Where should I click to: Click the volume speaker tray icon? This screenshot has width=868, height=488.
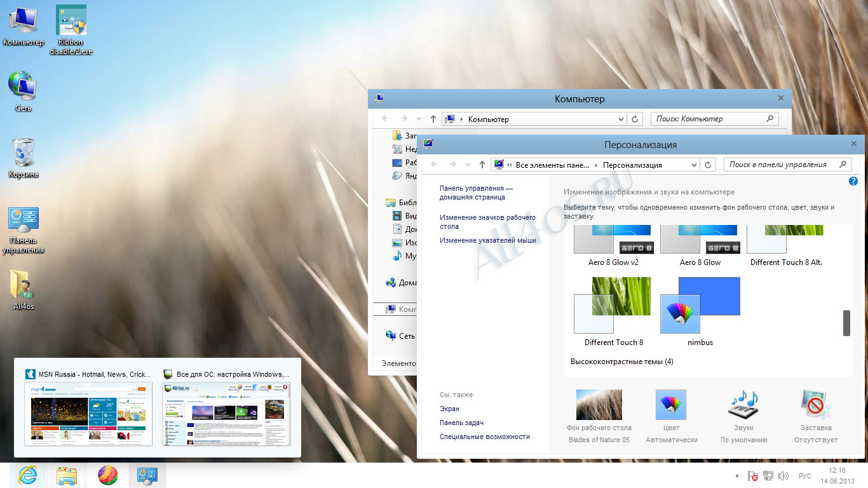point(783,476)
